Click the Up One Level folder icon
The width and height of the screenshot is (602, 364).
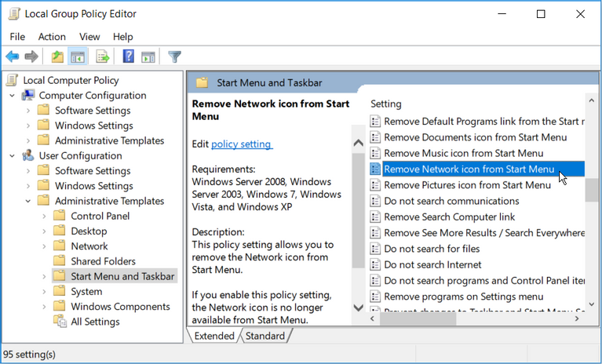57,56
